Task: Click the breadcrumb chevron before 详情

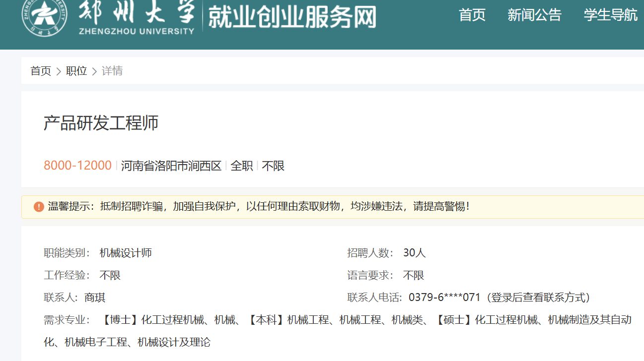Action: (x=94, y=71)
